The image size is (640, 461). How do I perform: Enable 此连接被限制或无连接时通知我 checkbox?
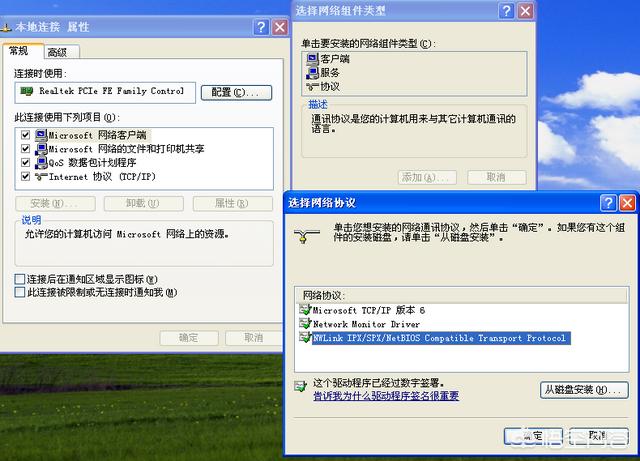click(20, 292)
